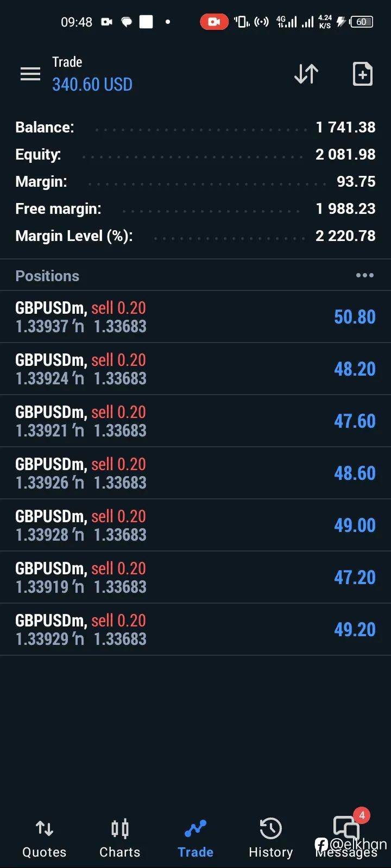Go to the Quotes tab
The height and width of the screenshot is (868, 391).
(44, 838)
